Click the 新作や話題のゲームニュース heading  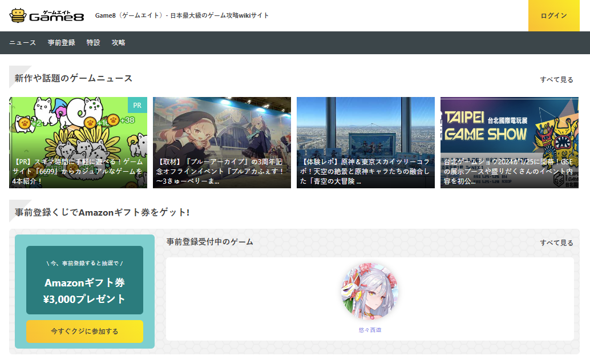[x=74, y=78]
